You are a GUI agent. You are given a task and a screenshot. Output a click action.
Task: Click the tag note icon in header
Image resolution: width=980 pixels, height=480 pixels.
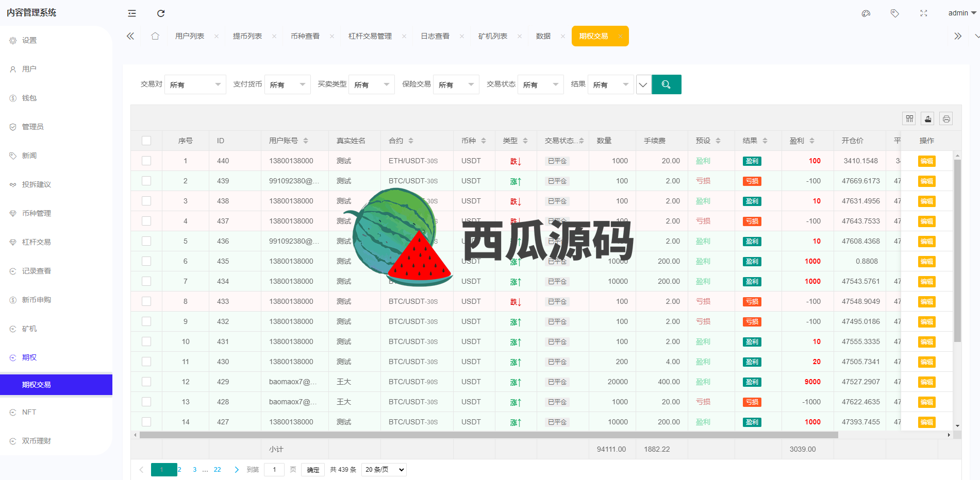[x=895, y=13]
